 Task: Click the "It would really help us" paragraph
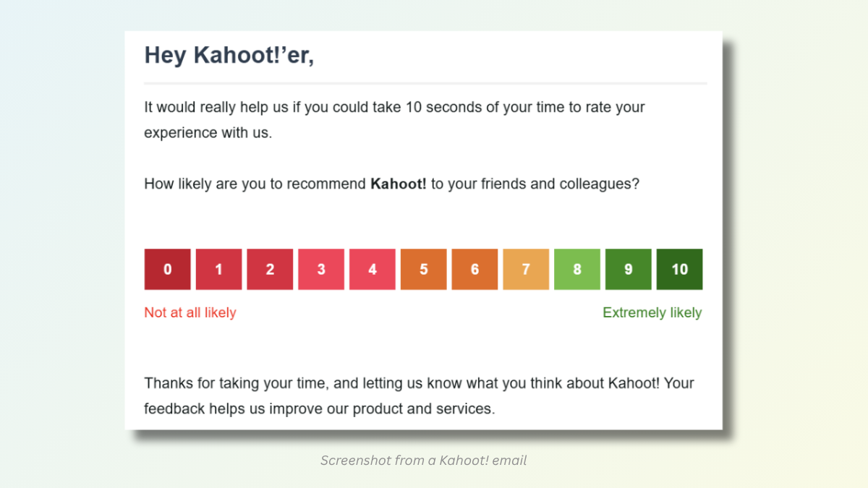pyautogui.click(x=394, y=108)
